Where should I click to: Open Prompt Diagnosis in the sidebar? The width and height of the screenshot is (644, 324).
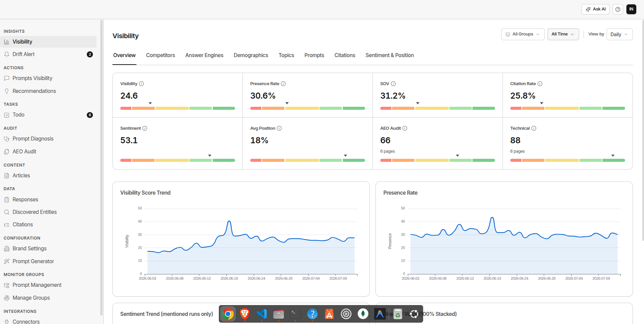(x=48, y=139)
